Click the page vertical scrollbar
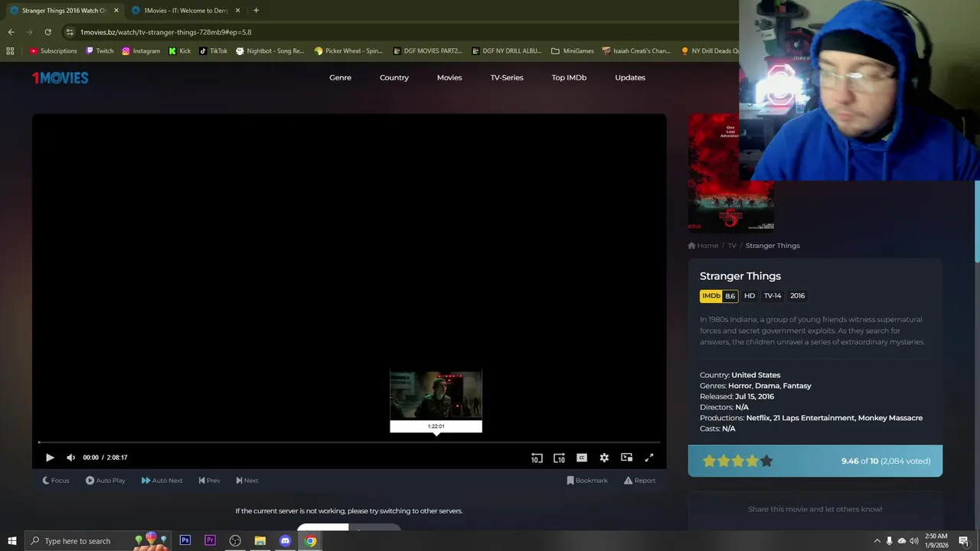980x551 pixels. [976, 222]
